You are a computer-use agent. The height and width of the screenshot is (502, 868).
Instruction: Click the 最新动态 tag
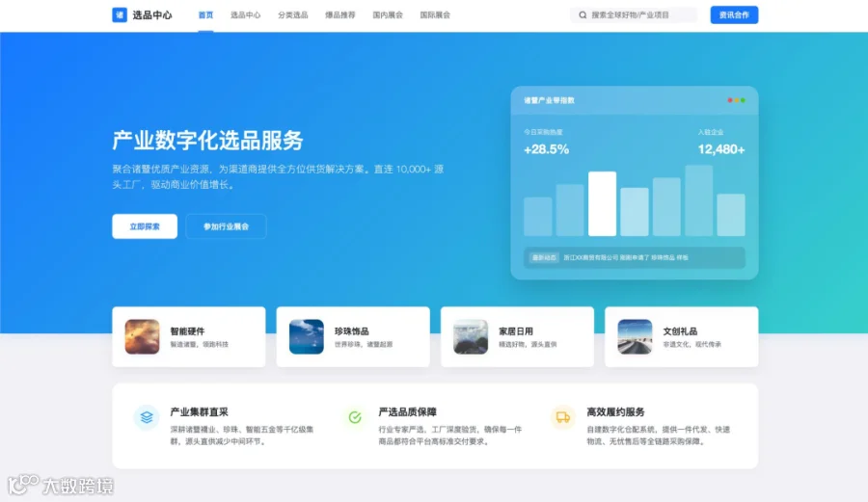tap(544, 257)
